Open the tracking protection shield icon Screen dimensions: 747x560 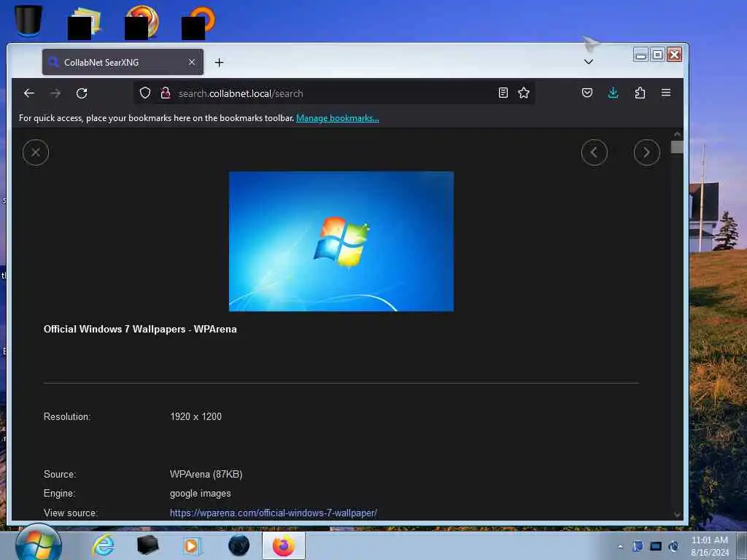click(145, 93)
